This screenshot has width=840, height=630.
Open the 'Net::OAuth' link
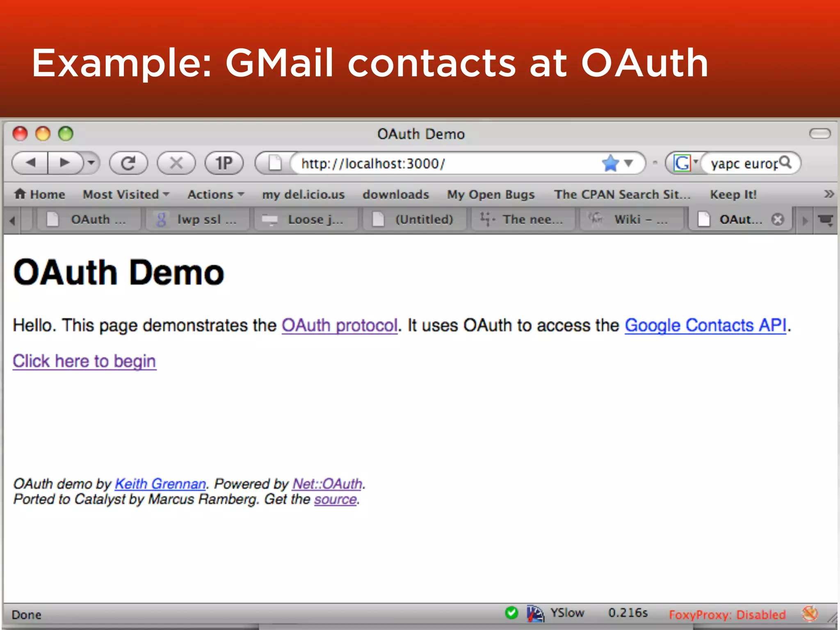click(327, 484)
